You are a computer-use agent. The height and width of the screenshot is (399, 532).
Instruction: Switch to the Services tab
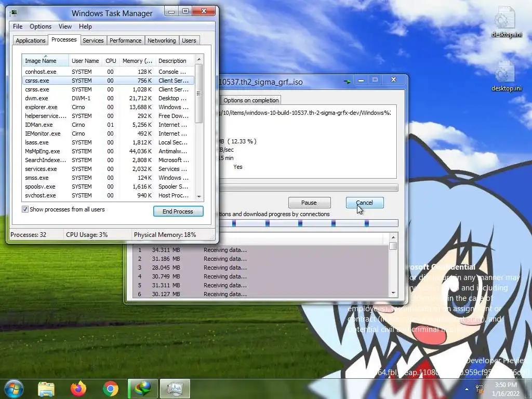93,41
